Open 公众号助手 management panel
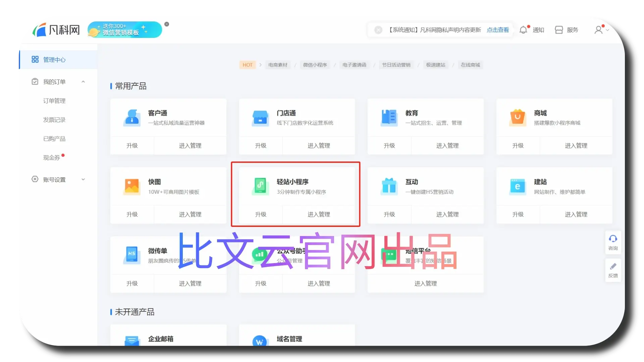This screenshot has width=644, height=362. pyautogui.click(x=318, y=283)
